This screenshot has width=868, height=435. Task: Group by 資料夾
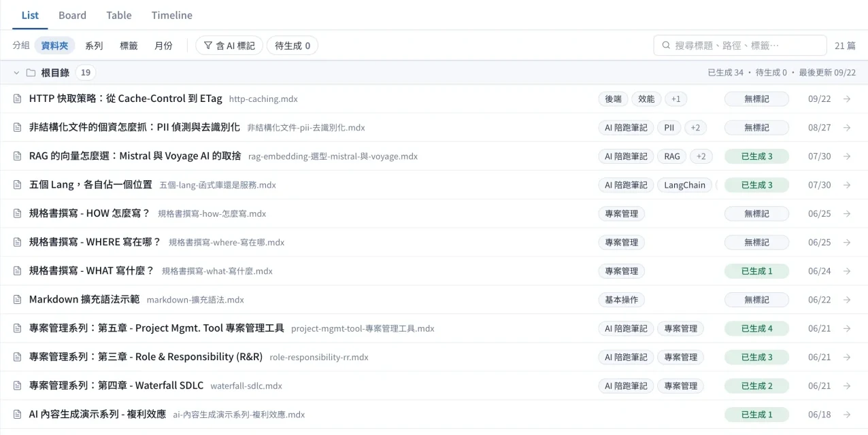click(x=54, y=46)
